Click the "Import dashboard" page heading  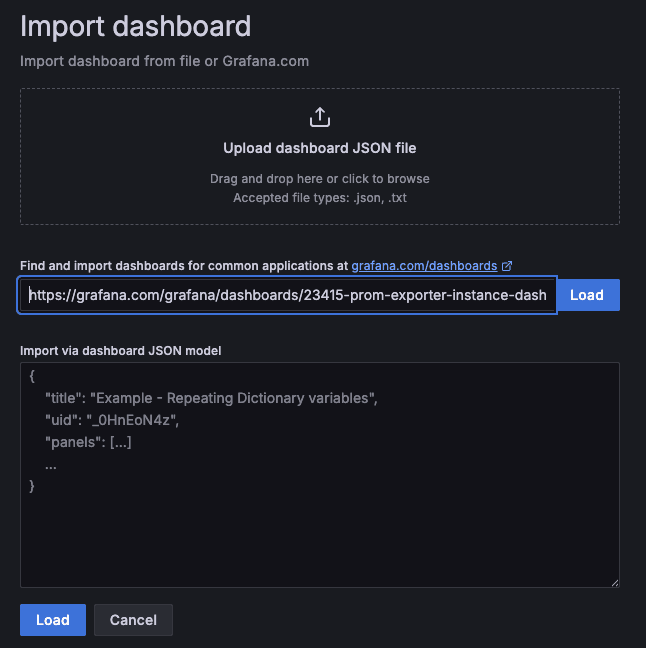click(135, 26)
